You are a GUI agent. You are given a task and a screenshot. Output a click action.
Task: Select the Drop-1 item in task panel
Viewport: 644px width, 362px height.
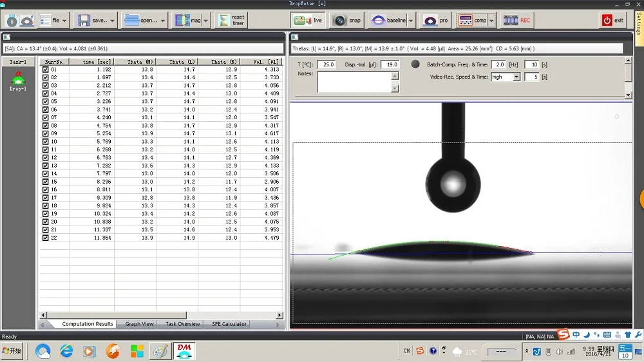tap(17, 81)
